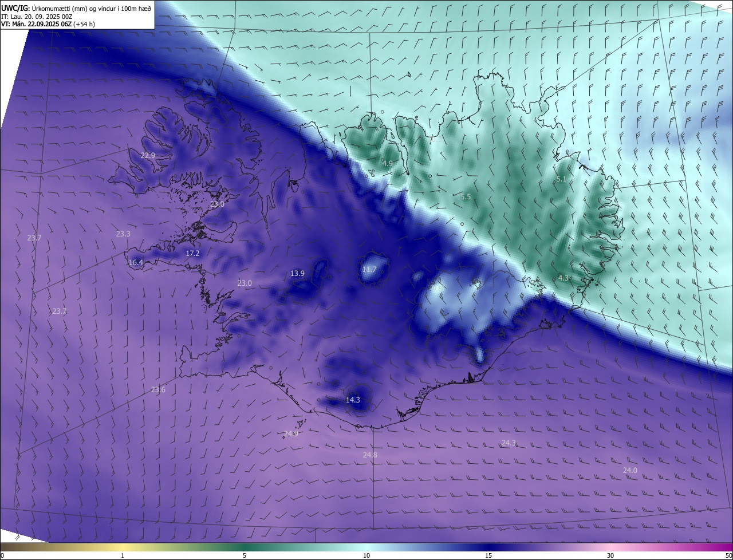733x560 pixels.
Task: Click the 13.9 value label
Action: (x=297, y=273)
